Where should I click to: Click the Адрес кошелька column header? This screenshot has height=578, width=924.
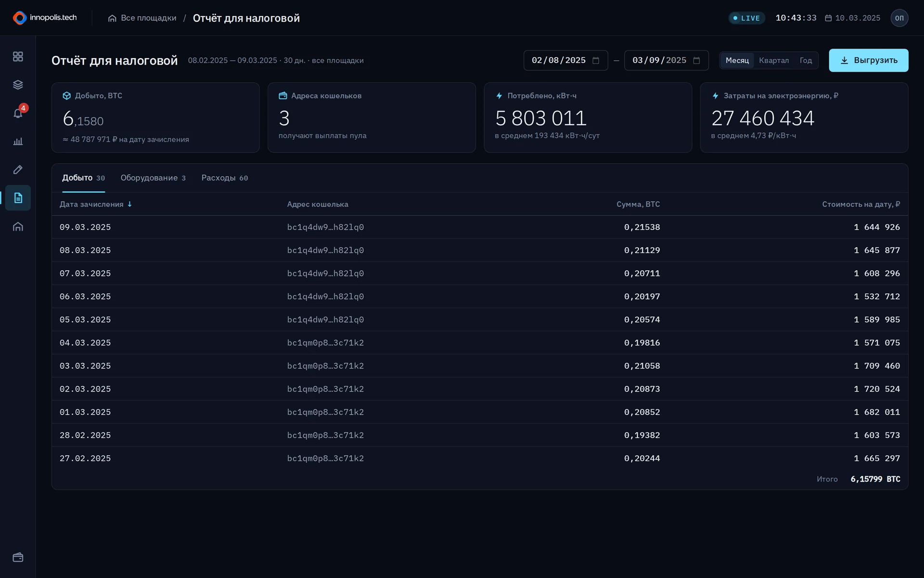point(318,204)
